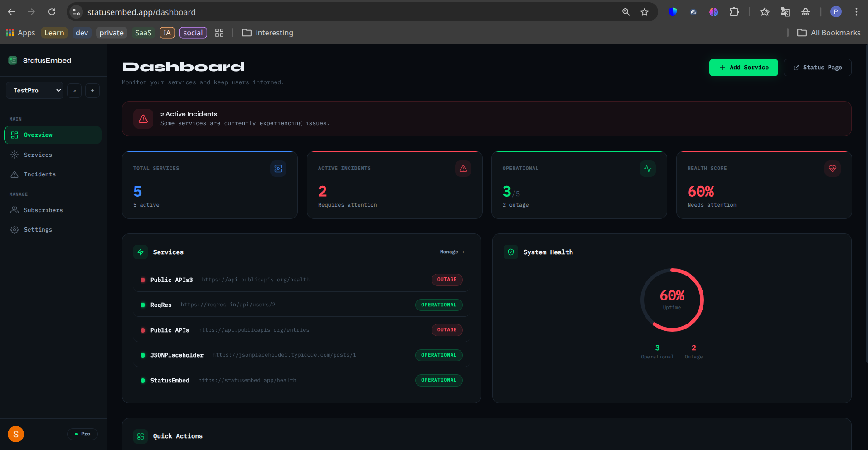Click the brain extension icon

click(713, 12)
